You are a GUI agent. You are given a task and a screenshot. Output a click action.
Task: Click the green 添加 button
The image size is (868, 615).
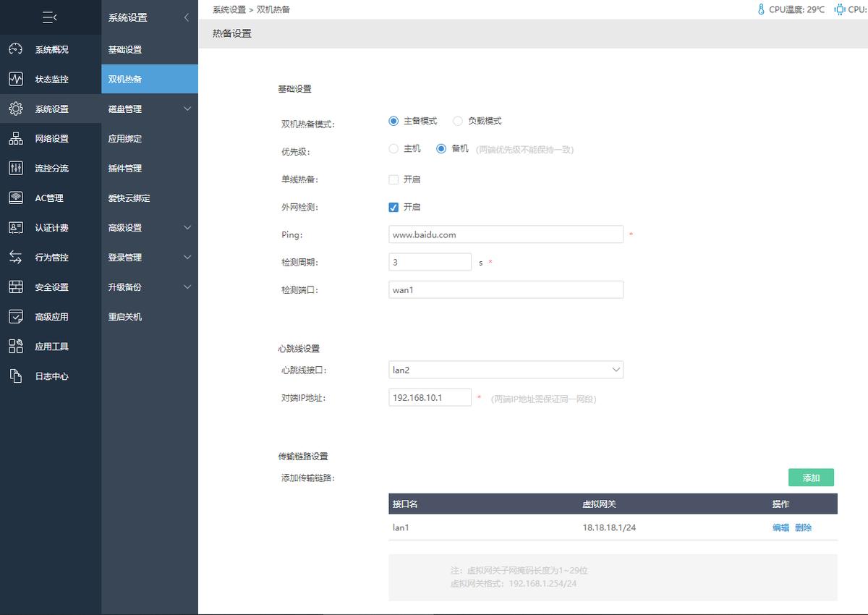click(811, 478)
